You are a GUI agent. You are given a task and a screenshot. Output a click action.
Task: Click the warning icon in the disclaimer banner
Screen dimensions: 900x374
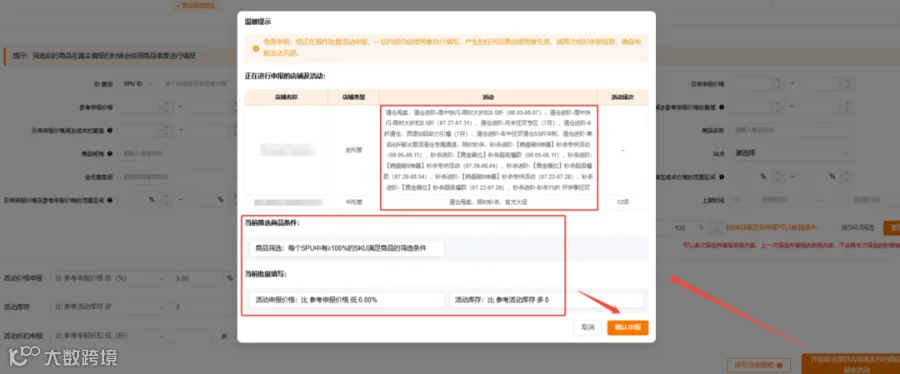click(x=255, y=48)
